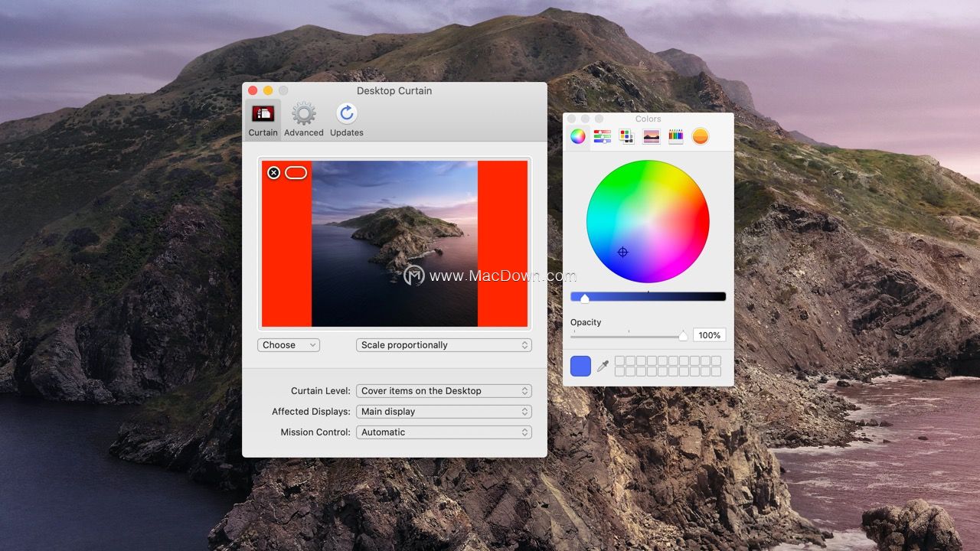Set Mission Control to Automatic

coord(443,432)
